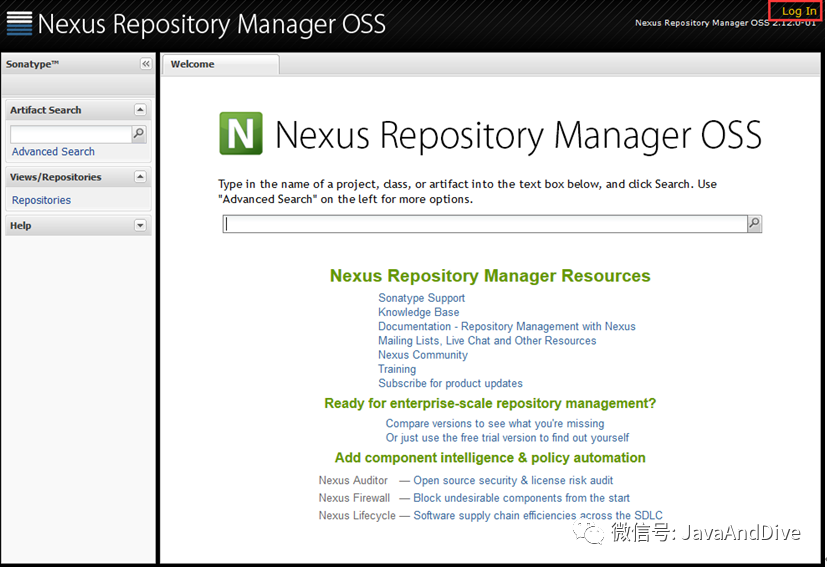Select the Welcome tab
Image resolution: width=827 pixels, height=568 pixels.
pos(220,64)
